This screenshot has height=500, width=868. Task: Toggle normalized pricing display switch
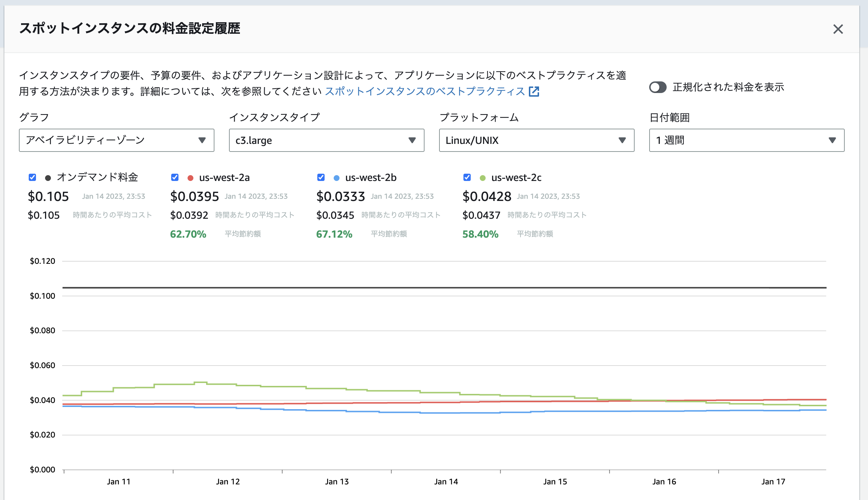tap(658, 87)
